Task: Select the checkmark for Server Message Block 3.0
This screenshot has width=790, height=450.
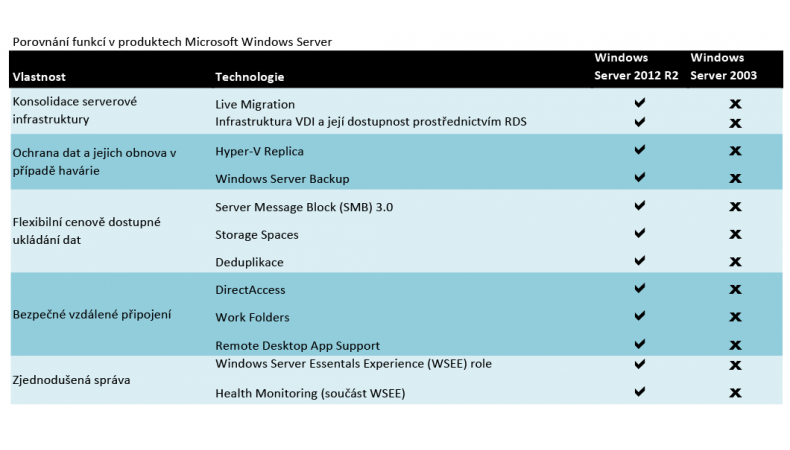Action: (x=639, y=206)
